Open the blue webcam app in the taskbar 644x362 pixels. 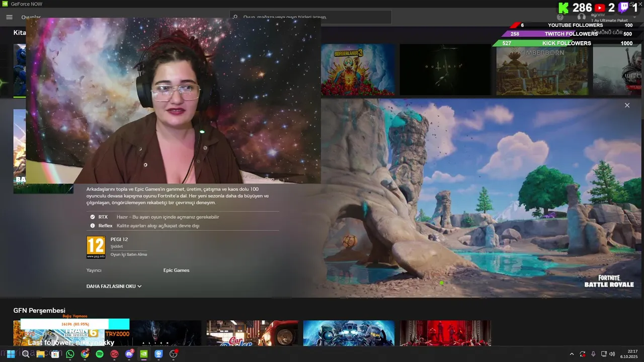click(159, 354)
